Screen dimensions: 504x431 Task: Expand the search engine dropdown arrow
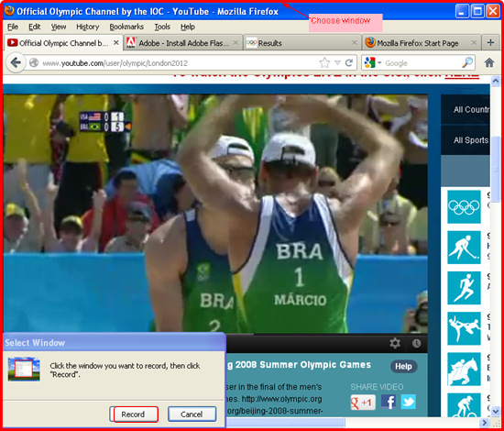[x=379, y=63]
